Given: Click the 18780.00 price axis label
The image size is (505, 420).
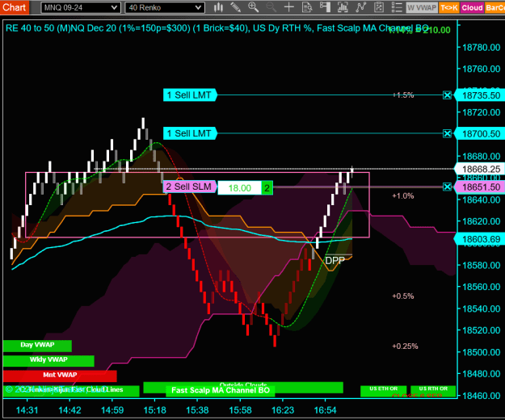Looking at the screenshot, I should pyautogui.click(x=482, y=48).
